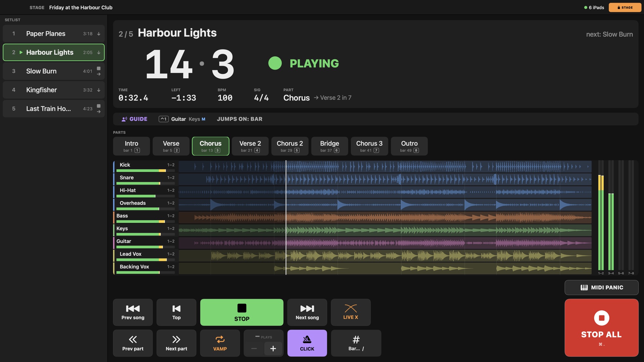Open Snare track output 1–2 routing
This screenshot has height=362, width=644.
pyautogui.click(x=171, y=178)
